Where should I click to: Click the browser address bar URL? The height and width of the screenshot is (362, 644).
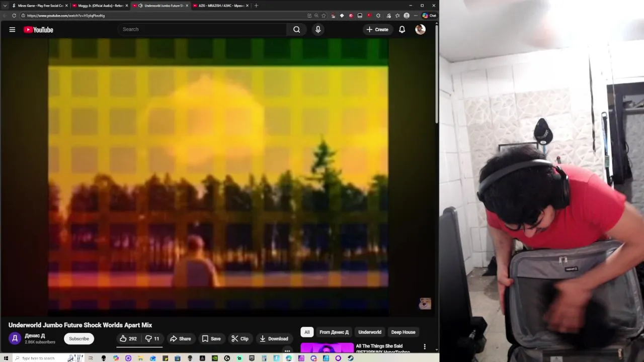click(x=66, y=16)
